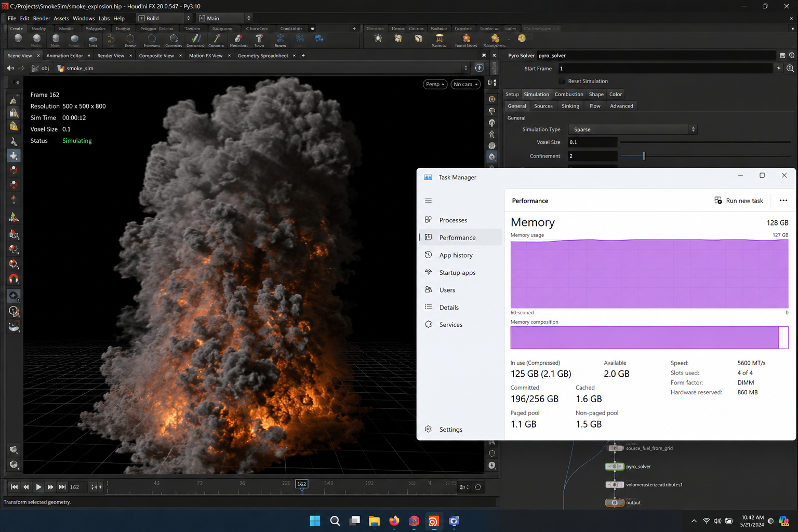Viewport: 798px width, 532px height.
Task: Open App history in Task Manager
Action: (x=460, y=255)
